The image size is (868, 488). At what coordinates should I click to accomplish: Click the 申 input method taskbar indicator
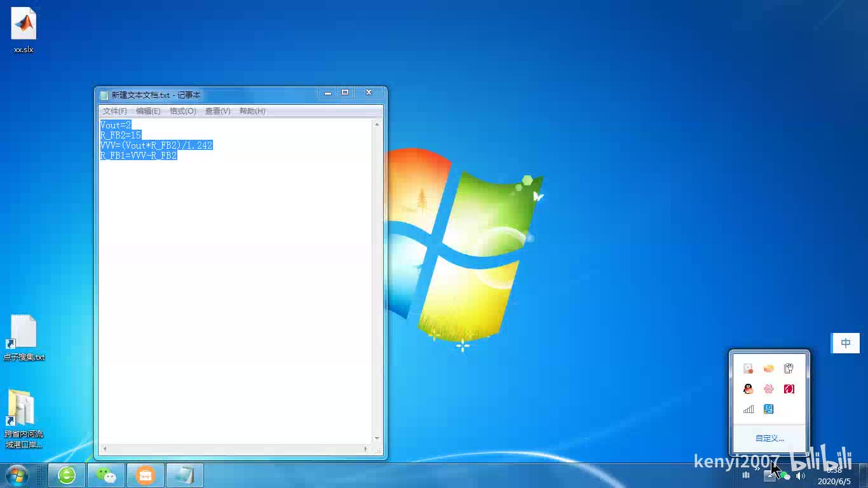746,475
